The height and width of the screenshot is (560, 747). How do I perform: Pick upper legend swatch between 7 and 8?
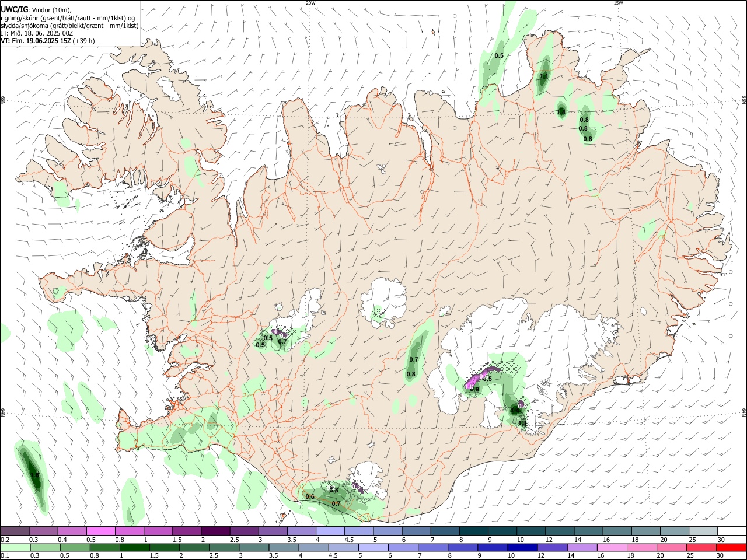tap(445, 531)
